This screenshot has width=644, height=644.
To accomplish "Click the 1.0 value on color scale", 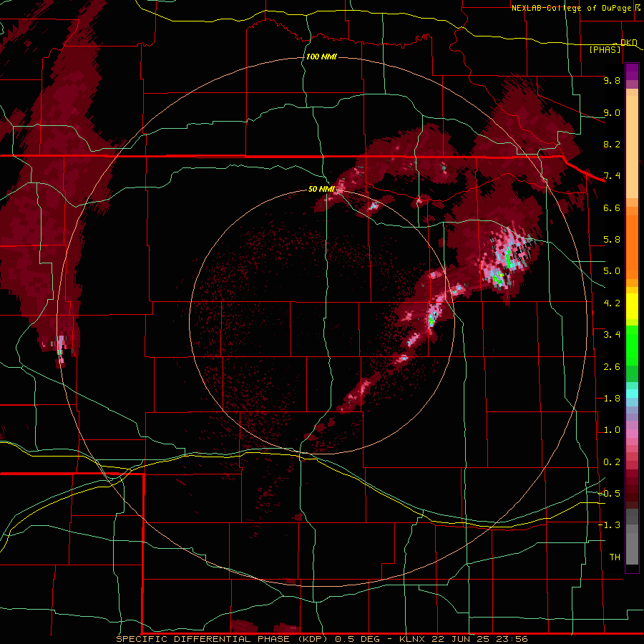I will coord(612,430).
